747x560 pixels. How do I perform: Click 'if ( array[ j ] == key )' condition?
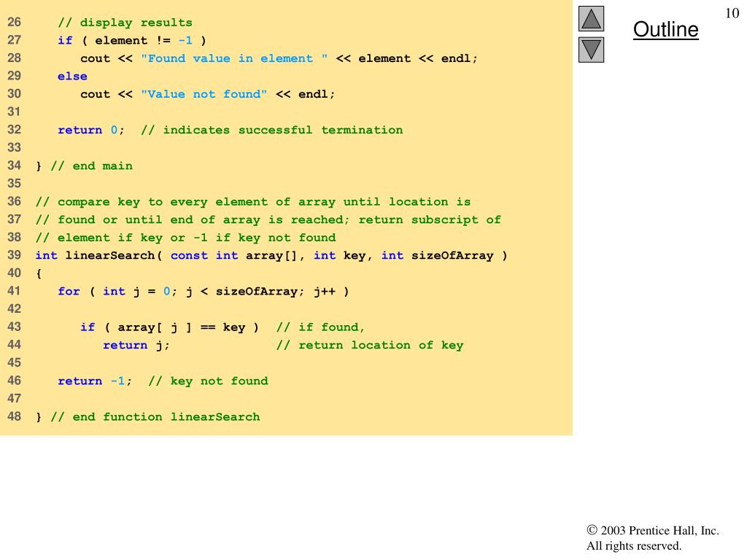tap(169, 327)
